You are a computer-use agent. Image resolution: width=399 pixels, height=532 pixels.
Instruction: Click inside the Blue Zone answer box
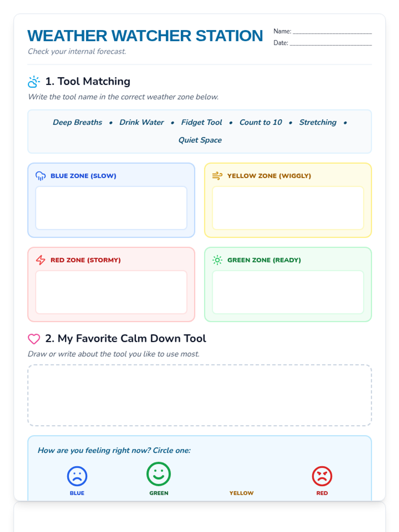point(111,208)
